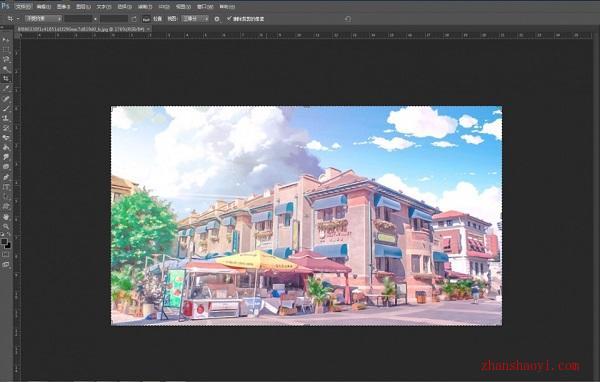Screen dimensions: 600x382
Task: Click the 拉直 (Straighten) button
Action: coord(152,18)
